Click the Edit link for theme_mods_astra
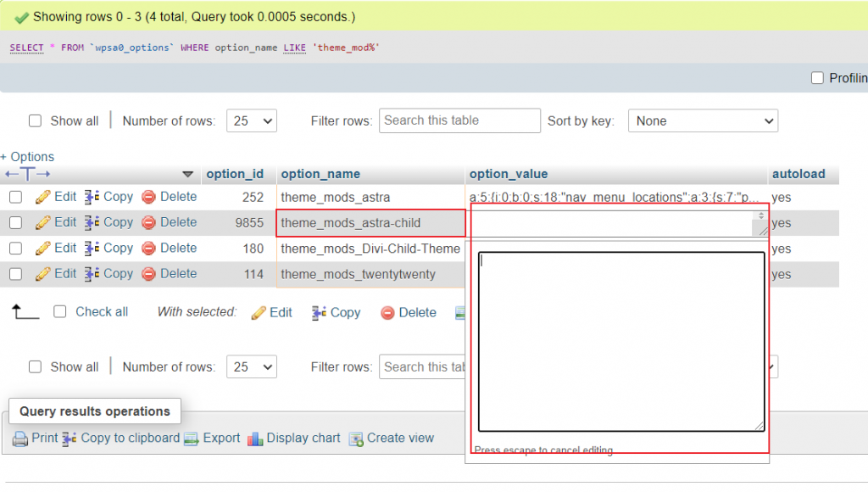868x492 pixels. point(65,197)
